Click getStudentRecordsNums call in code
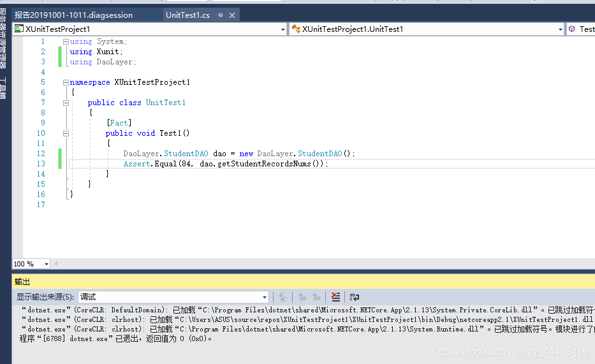The image size is (595, 364). click(x=264, y=164)
